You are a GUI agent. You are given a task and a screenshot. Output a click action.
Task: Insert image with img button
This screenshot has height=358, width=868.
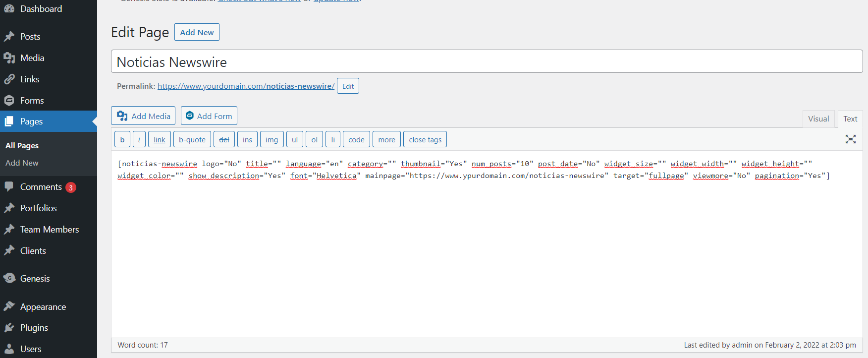coord(272,140)
